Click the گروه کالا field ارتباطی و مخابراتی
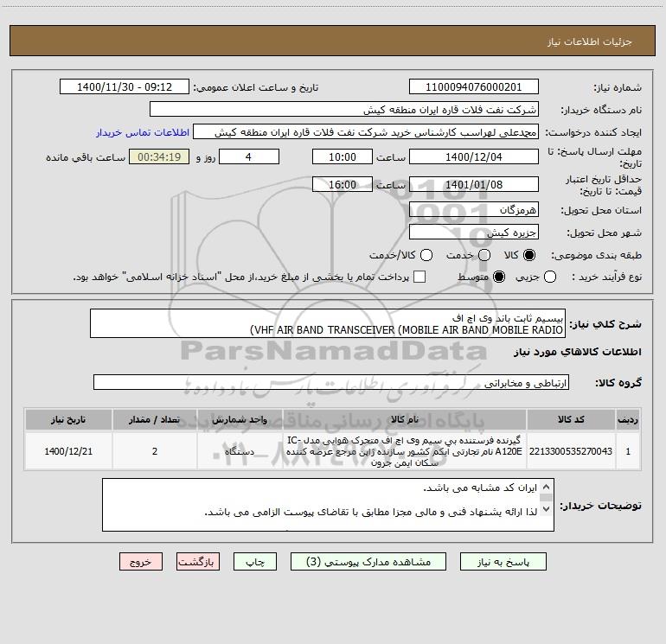This screenshot has height=644, width=666. [331, 382]
